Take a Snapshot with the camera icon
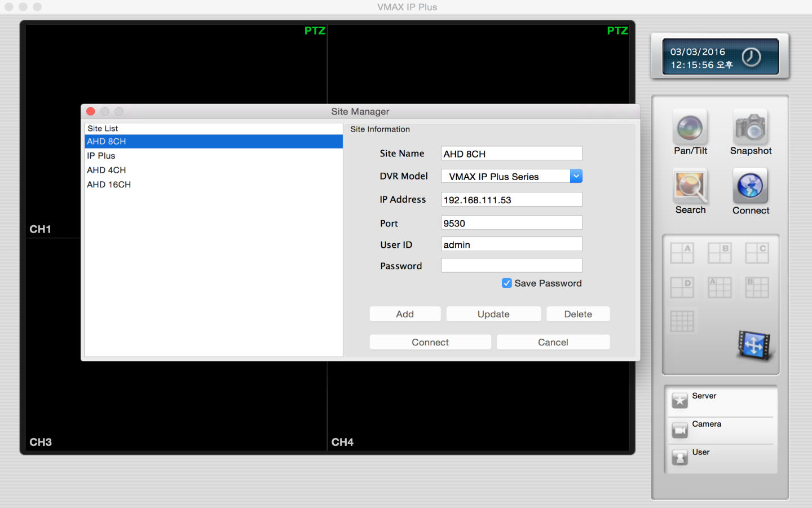The height and width of the screenshot is (508, 812). [751, 128]
